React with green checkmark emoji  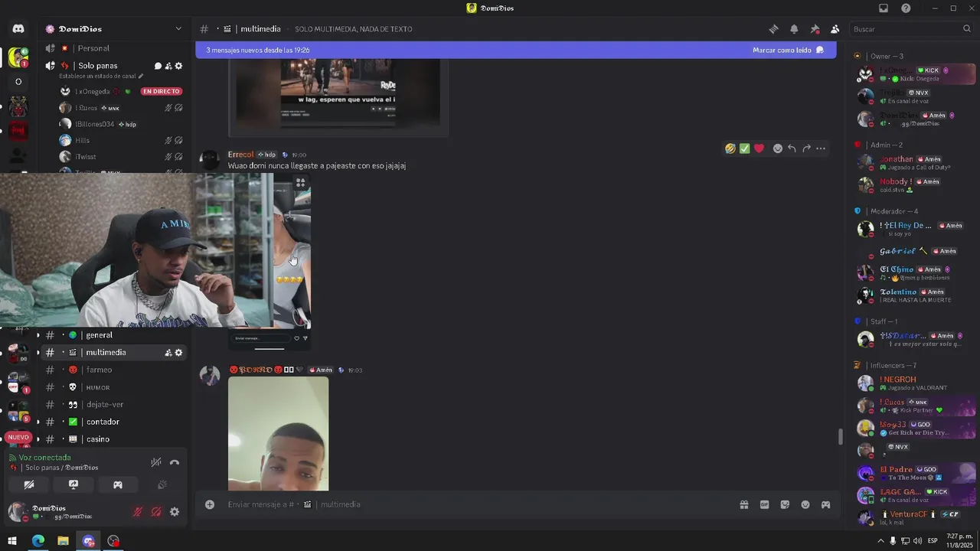[744, 148]
